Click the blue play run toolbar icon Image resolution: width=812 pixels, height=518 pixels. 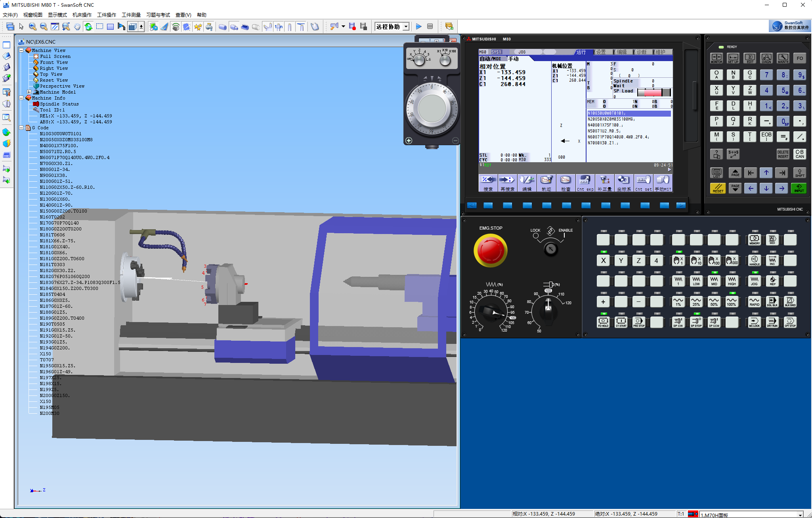click(418, 27)
